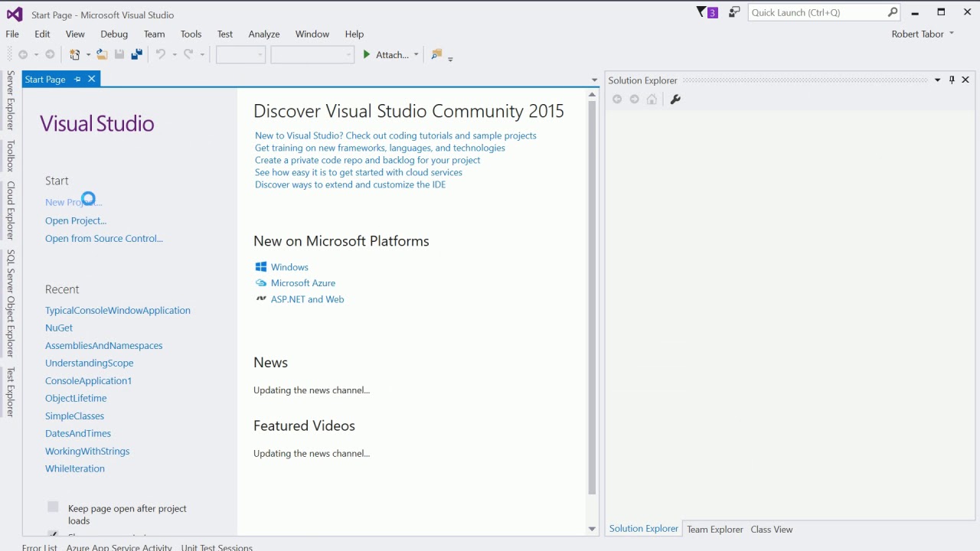Pin the Start Page tab
The image size is (980, 551).
click(x=77, y=80)
